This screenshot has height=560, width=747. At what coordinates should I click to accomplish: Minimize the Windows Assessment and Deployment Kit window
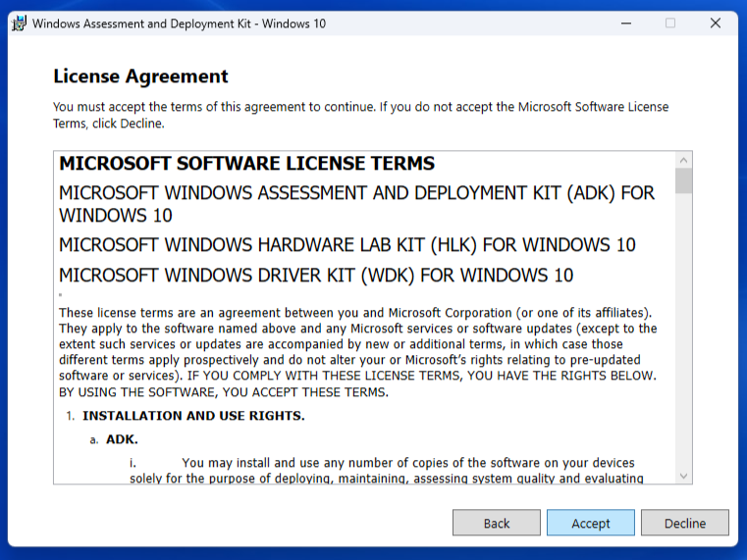[625, 23]
